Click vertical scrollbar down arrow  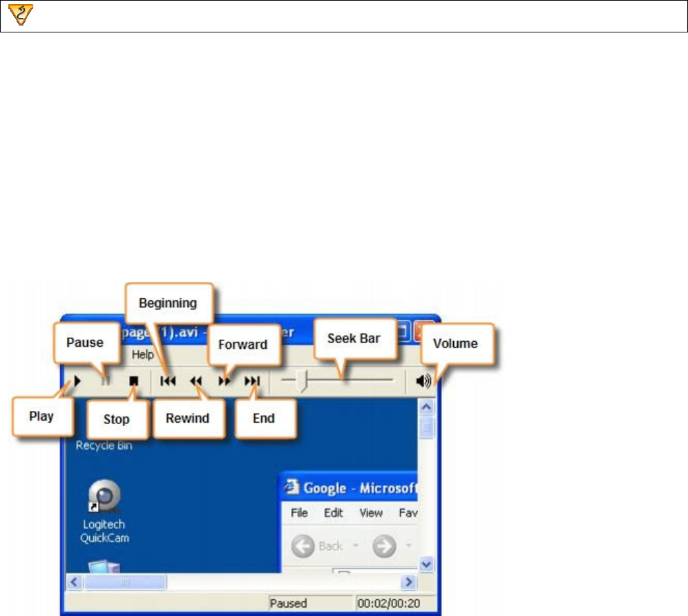[426, 564]
